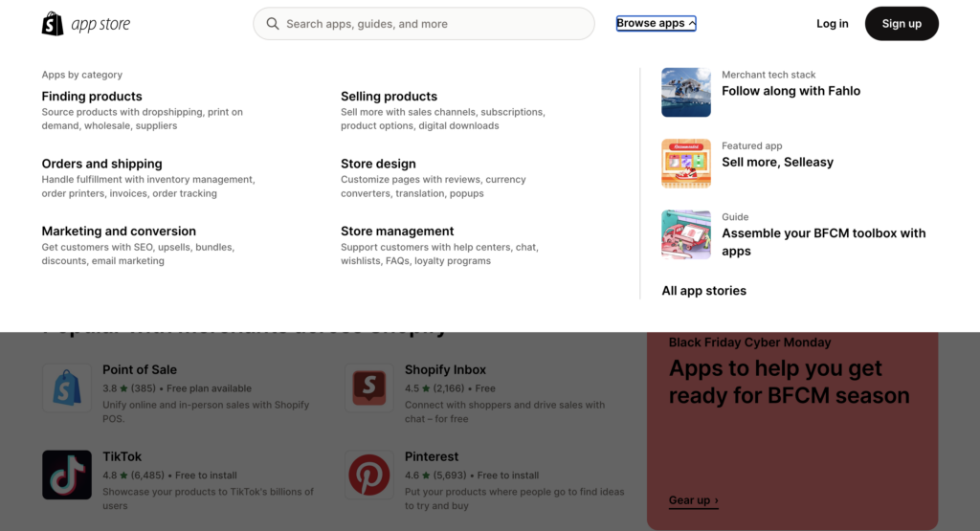Select Pinterest 4.6 rating text
The width and height of the screenshot is (980, 531).
tap(471, 476)
